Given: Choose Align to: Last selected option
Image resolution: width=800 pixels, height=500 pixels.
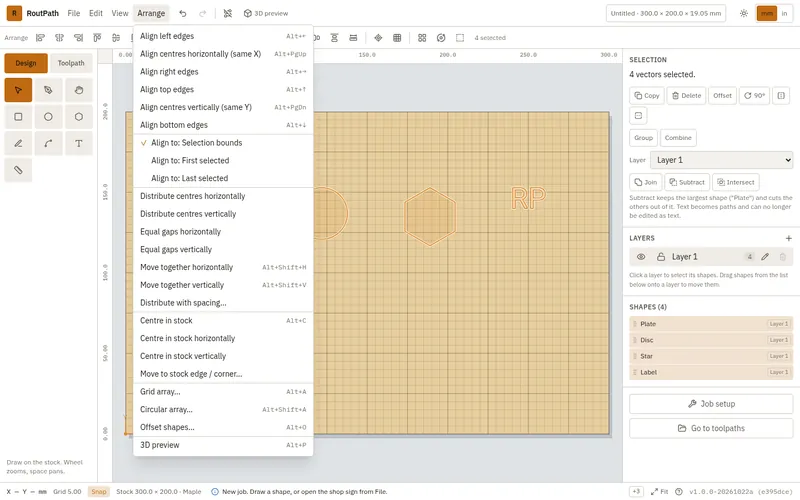Looking at the screenshot, I should 223,178.
